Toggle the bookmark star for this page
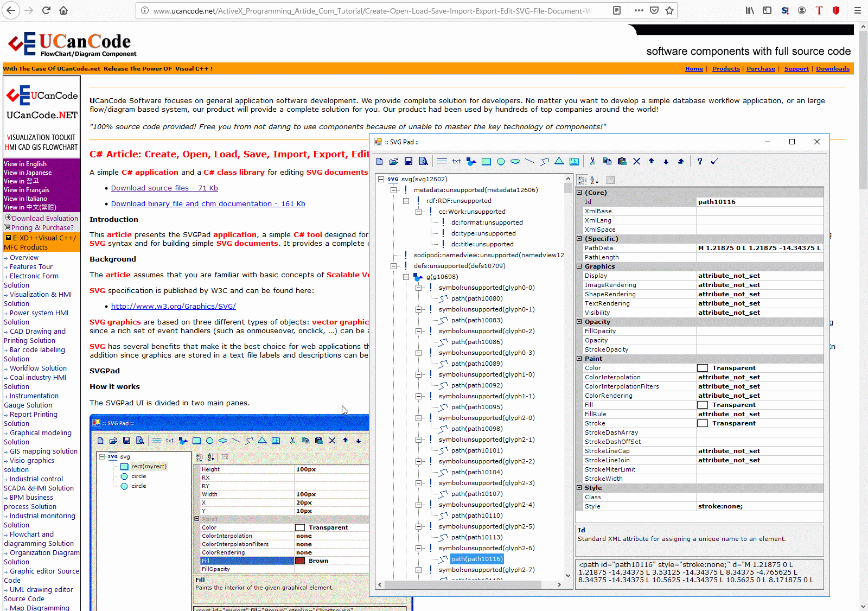Image resolution: width=868 pixels, height=611 pixels. [669, 10]
